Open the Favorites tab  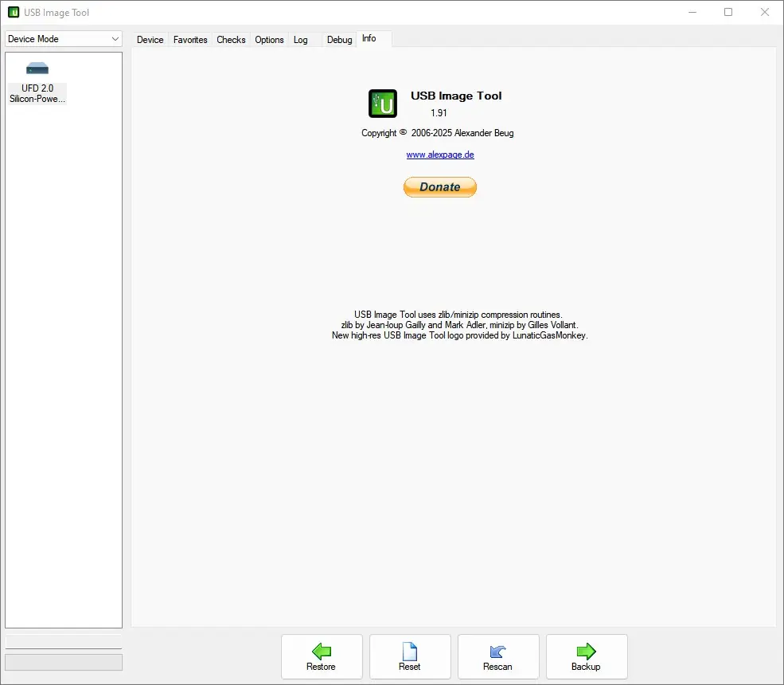coord(190,40)
